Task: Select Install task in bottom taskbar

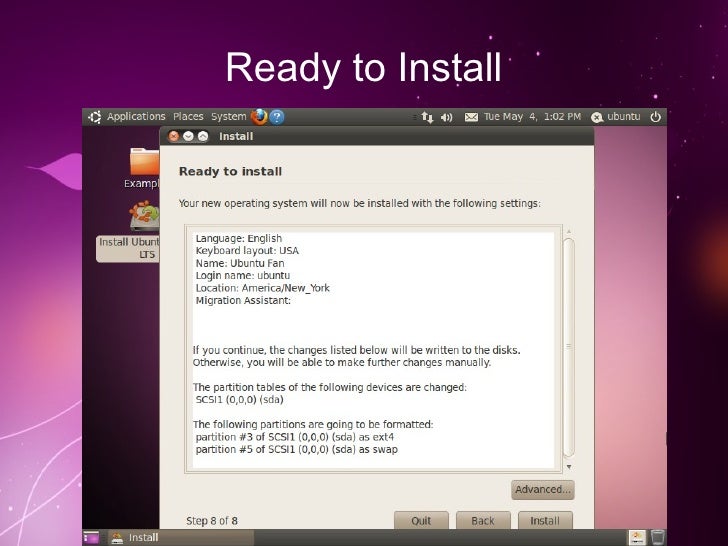Action: [x=182, y=537]
